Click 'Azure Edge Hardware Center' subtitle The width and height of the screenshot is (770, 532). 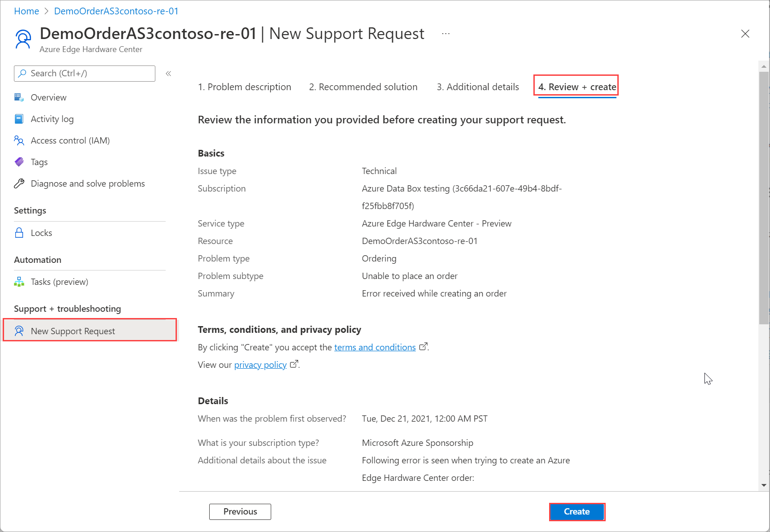tap(91, 49)
